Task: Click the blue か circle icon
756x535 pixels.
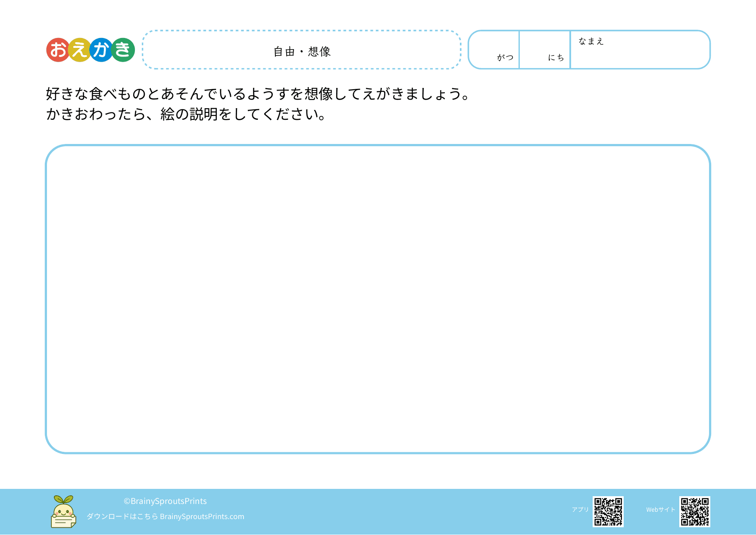Action: tap(101, 50)
